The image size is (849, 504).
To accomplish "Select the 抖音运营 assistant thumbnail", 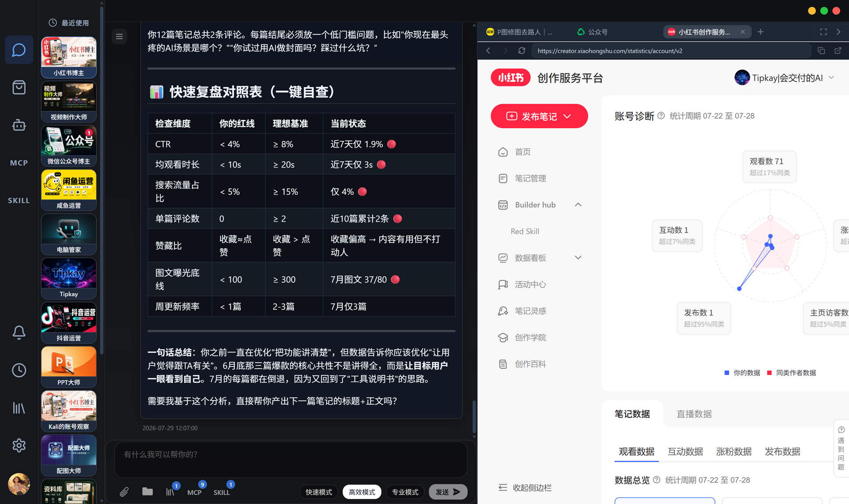I will [x=69, y=323].
